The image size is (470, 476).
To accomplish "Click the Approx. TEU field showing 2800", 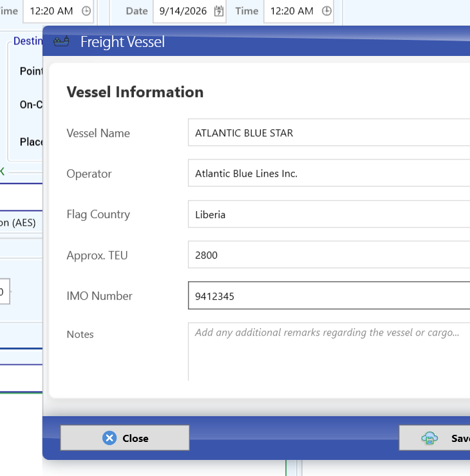I will 329,255.
